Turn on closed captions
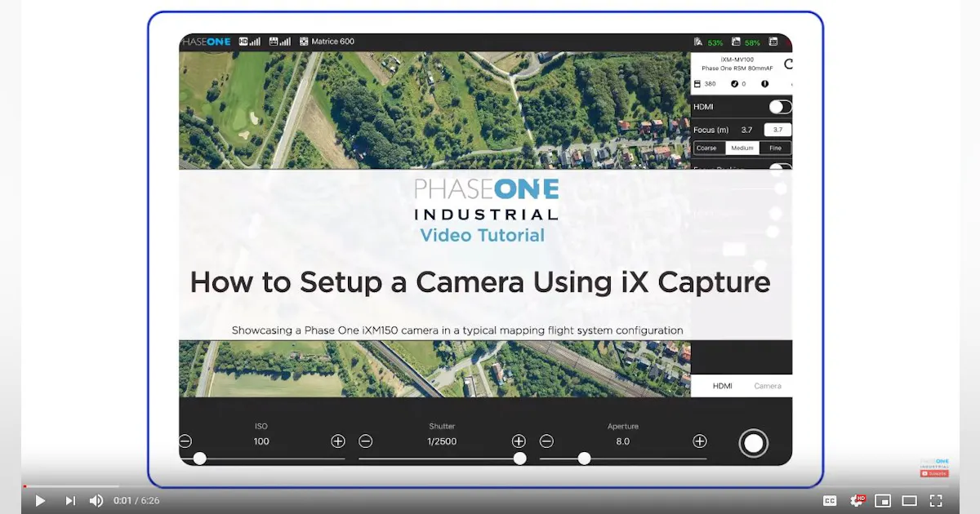Viewport: 980px width, 514px height. point(830,500)
